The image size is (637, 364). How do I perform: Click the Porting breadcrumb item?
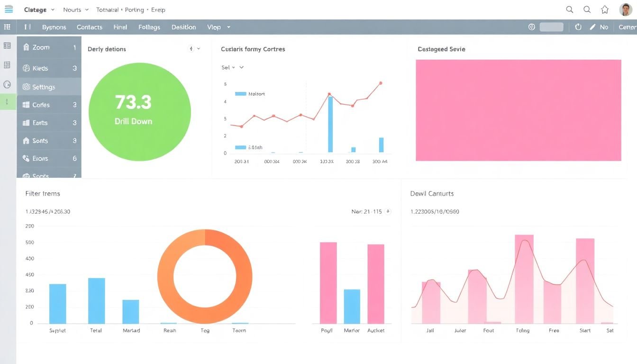pos(135,9)
